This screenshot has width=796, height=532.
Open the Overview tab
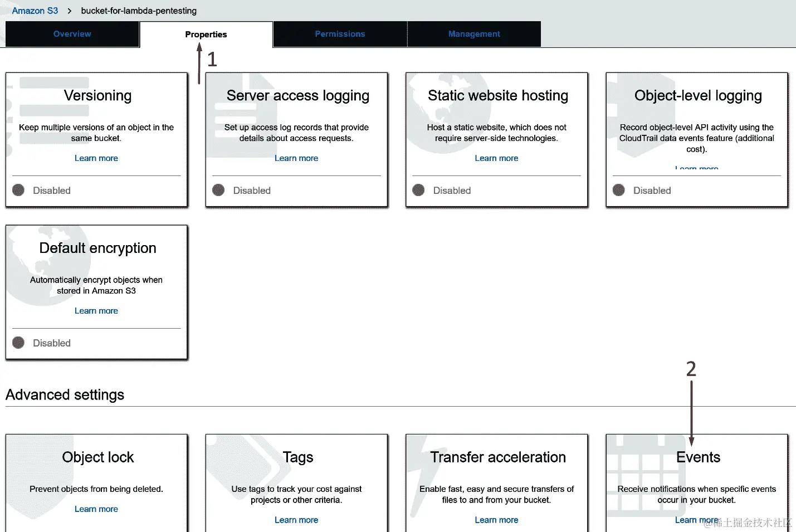pyautogui.click(x=72, y=34)
